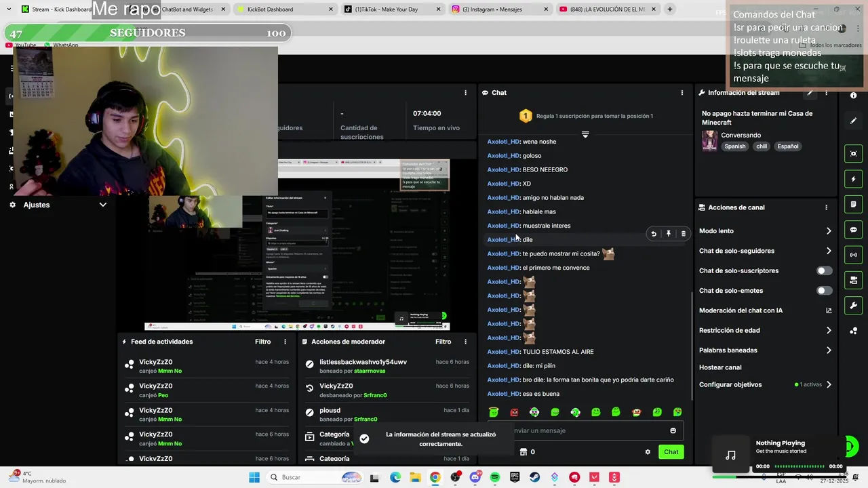Image resolution: width=868 pixels, height=488 pixels.
Task: Open AI chat moderation external link icon
Action: click(829, 310)
